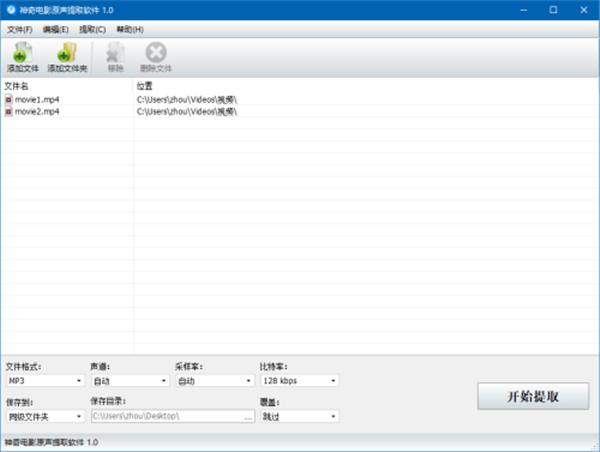Click the 位置 column header

[144, 86]
